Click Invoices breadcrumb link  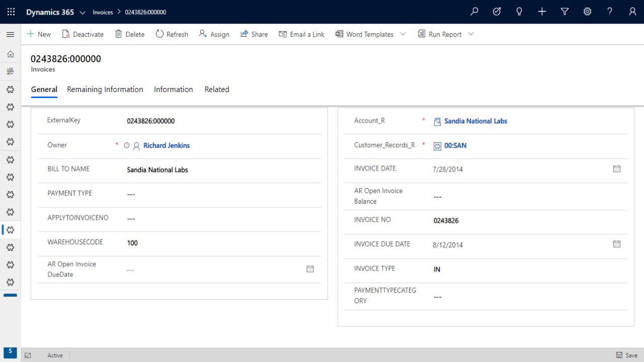coord(103,12)
